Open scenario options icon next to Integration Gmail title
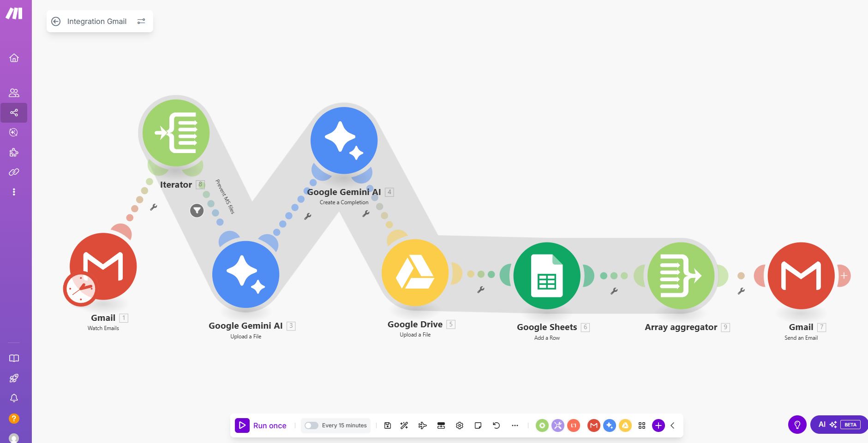This screenshot has height=443, width=868. (x=141, y=21)
